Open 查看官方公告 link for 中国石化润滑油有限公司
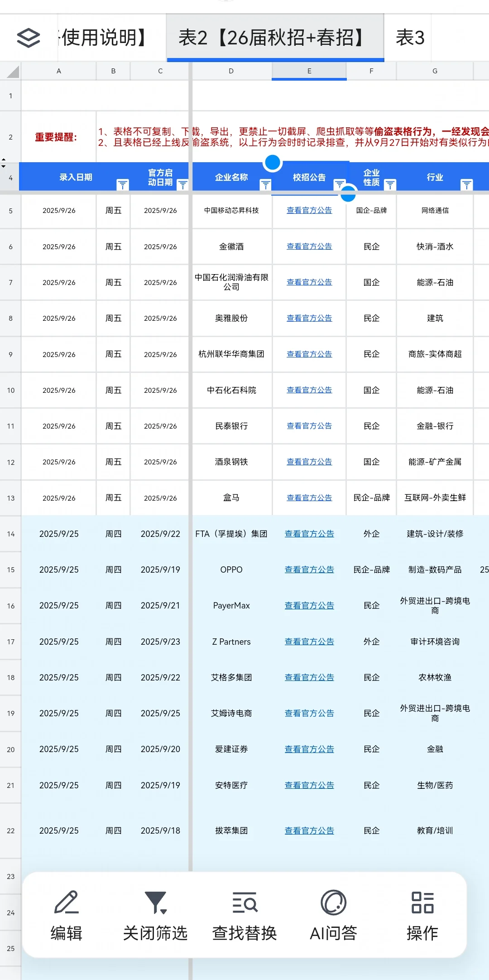Viewport: 489px width, 980px height. [309, 282]
